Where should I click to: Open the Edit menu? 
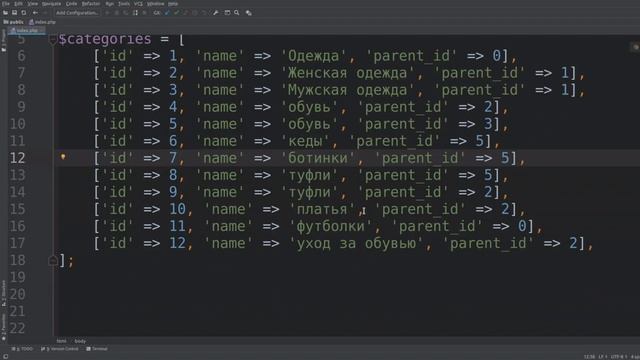tap(18, 4)
